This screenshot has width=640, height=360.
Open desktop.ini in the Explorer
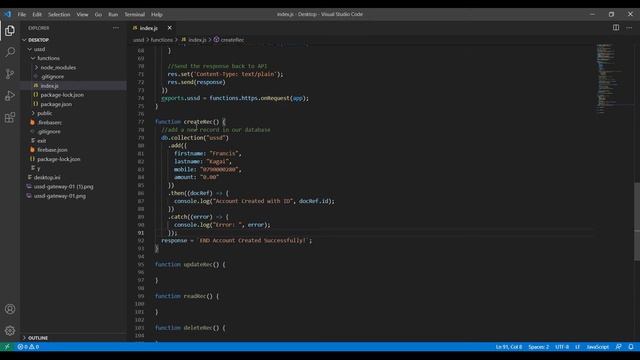47,177
